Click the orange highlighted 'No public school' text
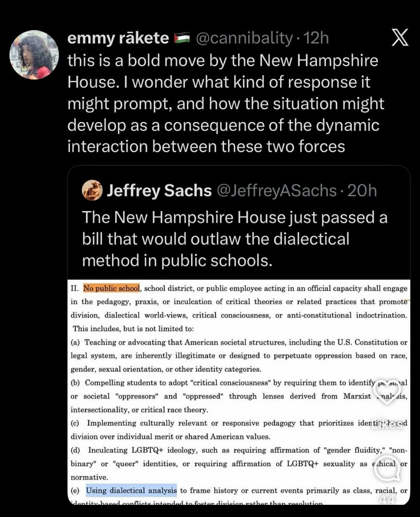 click(x=112, y=288)
